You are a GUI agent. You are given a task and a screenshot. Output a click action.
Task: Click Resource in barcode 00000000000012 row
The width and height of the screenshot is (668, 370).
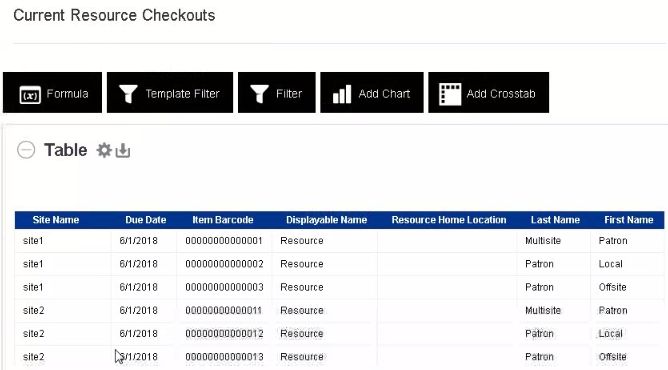(x=302, y=333)
